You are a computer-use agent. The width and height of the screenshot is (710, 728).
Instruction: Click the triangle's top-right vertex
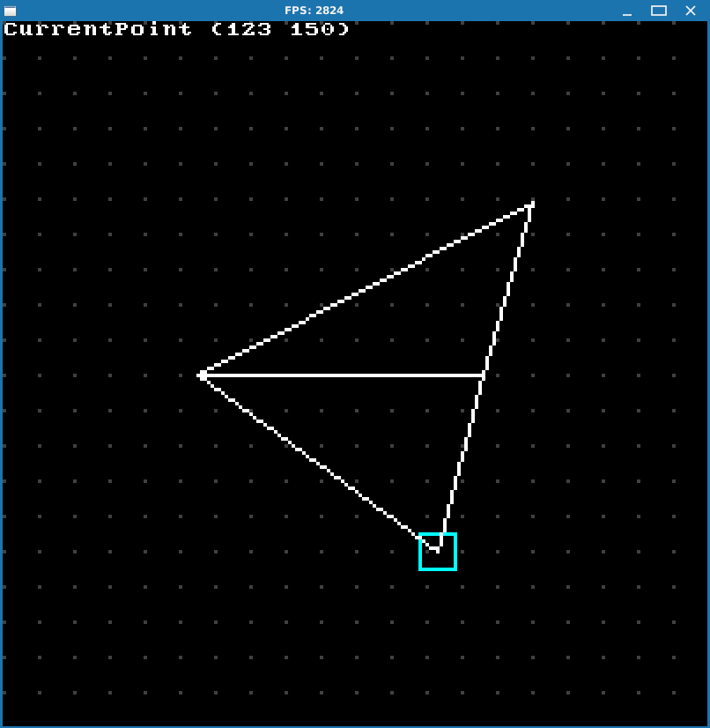coord(531,204)
